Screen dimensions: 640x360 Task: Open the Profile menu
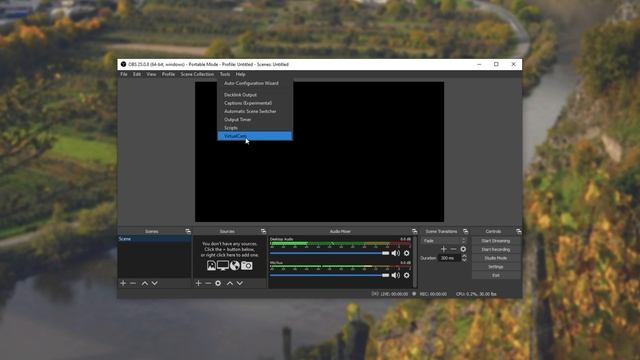pyautogui.click(x=168, y=74)
